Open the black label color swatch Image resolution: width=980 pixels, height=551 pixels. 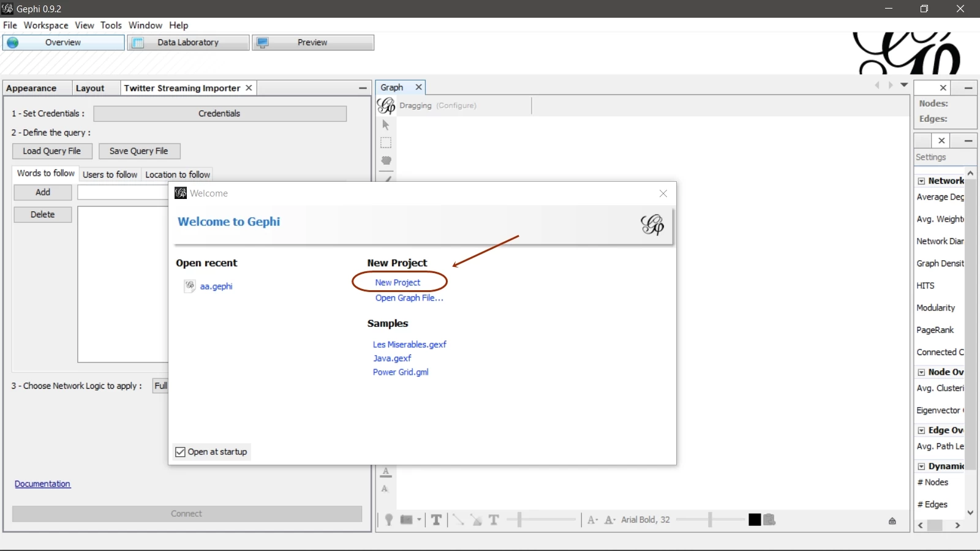pyautogui.click(x=755, y=520)
